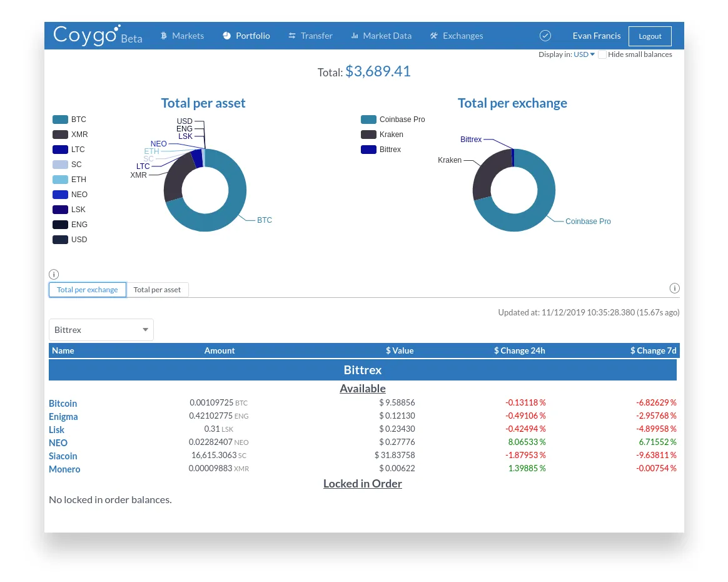Image resolution: width=728 pixels, height=582 pixels.
Task: Click the info icon above the exchange tab
Action: (x=54, y=274)
